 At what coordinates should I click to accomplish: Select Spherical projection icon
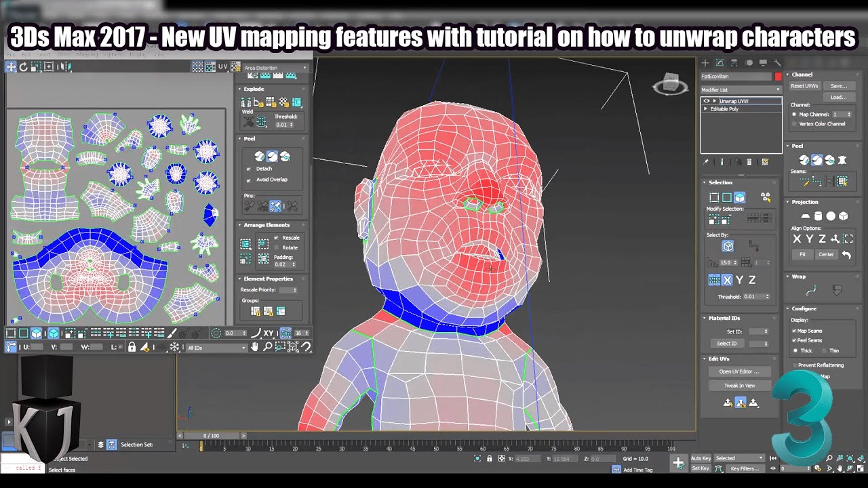pyautogui.click(x=831, y=216)
